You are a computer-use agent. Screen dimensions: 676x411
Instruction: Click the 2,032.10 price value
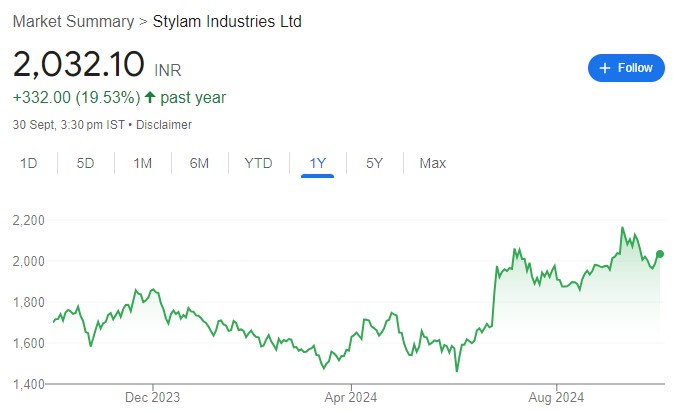click(78, 64)
